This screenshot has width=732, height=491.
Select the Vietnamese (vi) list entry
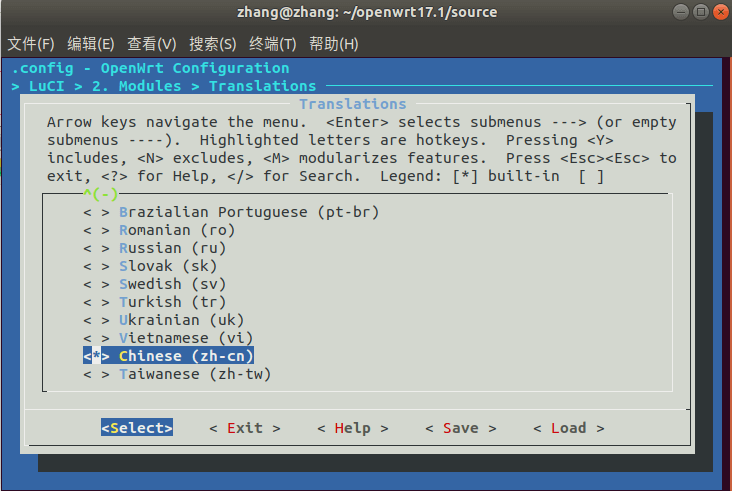point(186,338)
